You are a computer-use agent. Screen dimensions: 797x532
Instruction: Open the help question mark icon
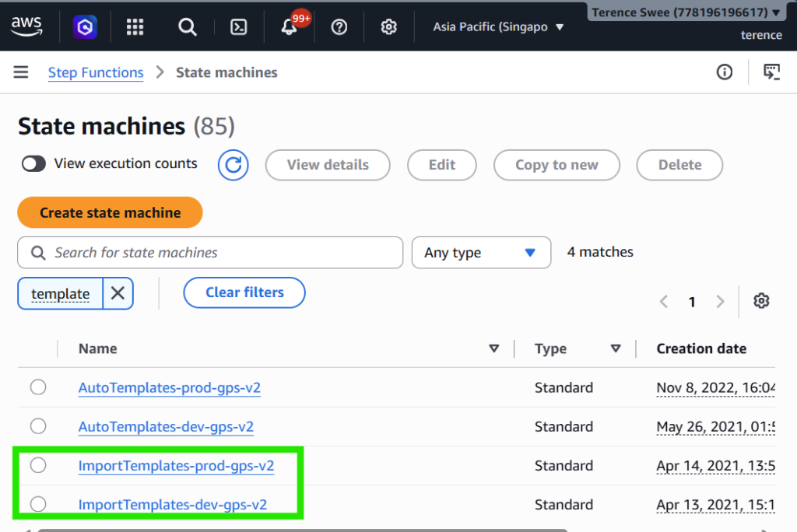point(339,27)
